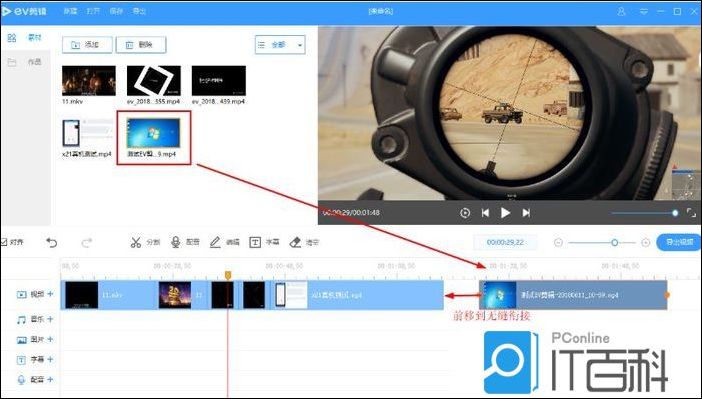702x399 pixels.
Task: Toggle fullscreen preview
Action: tap(691, 213)
